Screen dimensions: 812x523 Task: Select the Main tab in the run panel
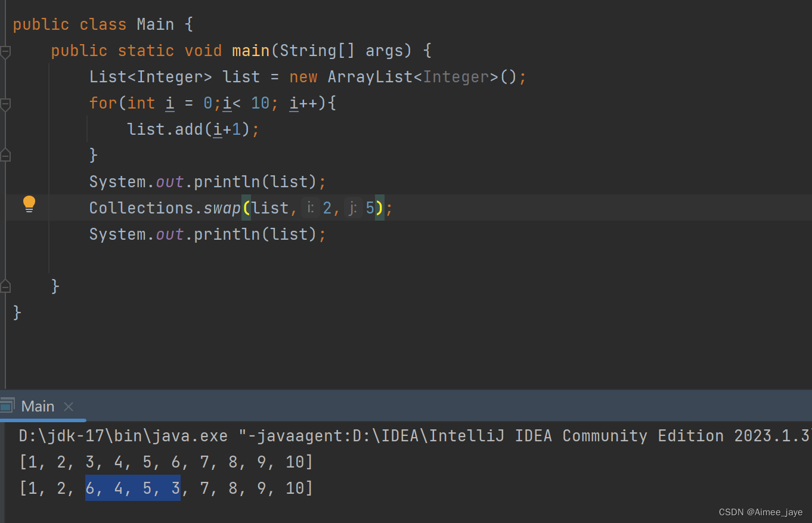coord(38,406)
